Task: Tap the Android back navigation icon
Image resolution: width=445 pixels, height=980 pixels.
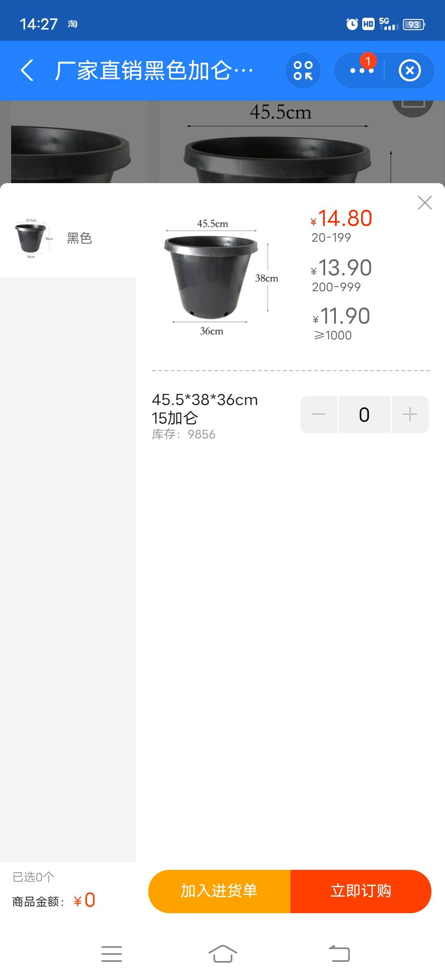Action: (x=339, y=954)
